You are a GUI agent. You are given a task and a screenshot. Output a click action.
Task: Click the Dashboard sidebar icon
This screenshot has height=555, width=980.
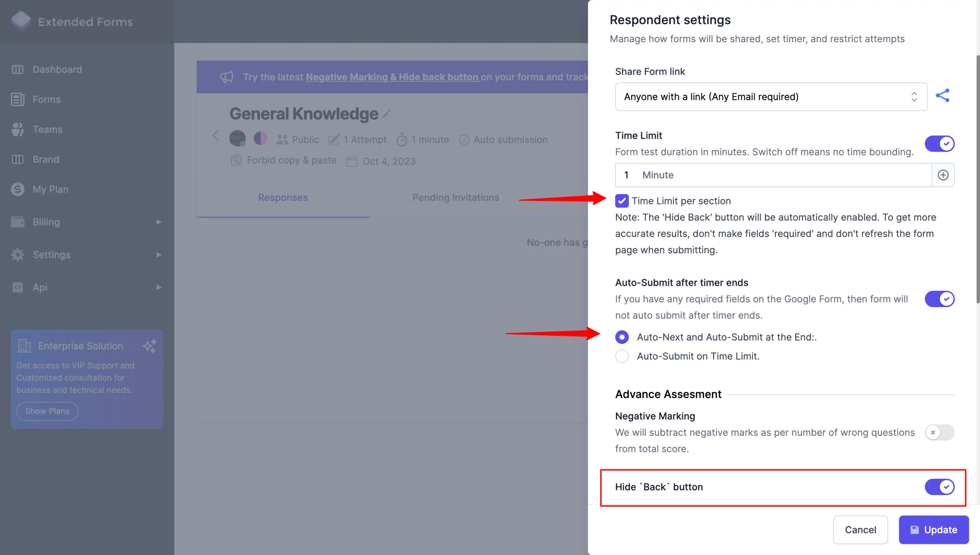tap(18, 69)
